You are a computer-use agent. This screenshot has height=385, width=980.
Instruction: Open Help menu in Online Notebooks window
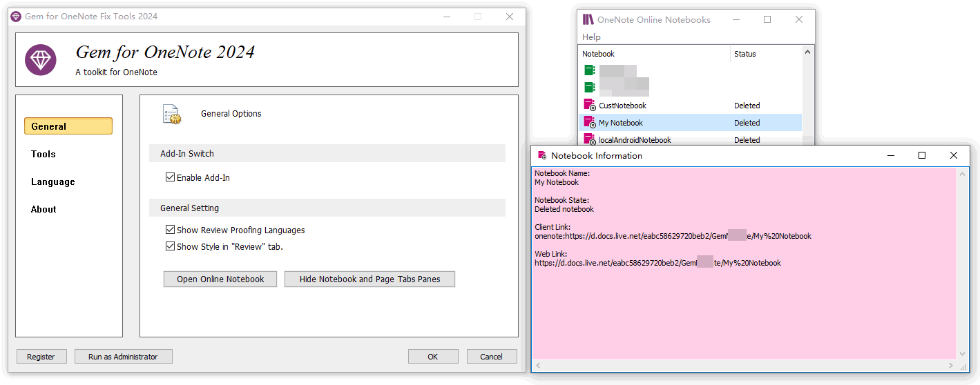(x=591, y=37)
